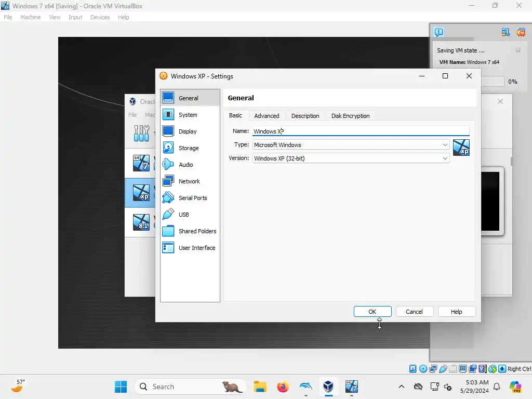Open Windows 7 VM taskbar icon
Screen dimensions: 532x399
coord(352,387)
